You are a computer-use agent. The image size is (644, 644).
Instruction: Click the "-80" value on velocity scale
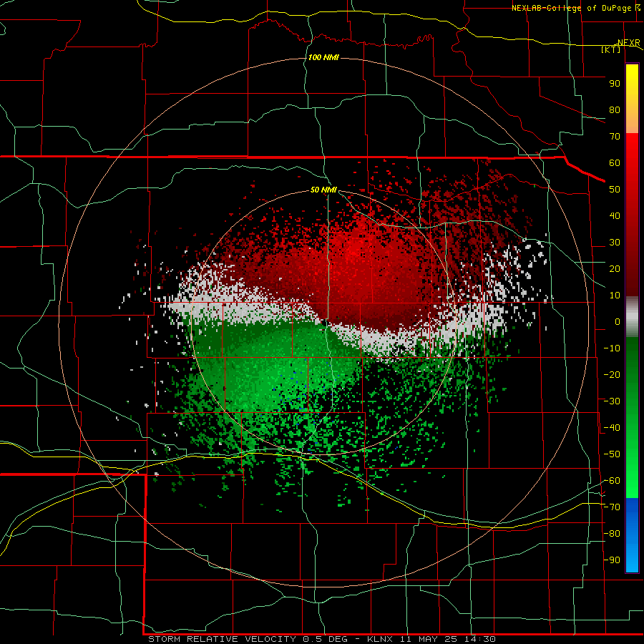[612, 534]
